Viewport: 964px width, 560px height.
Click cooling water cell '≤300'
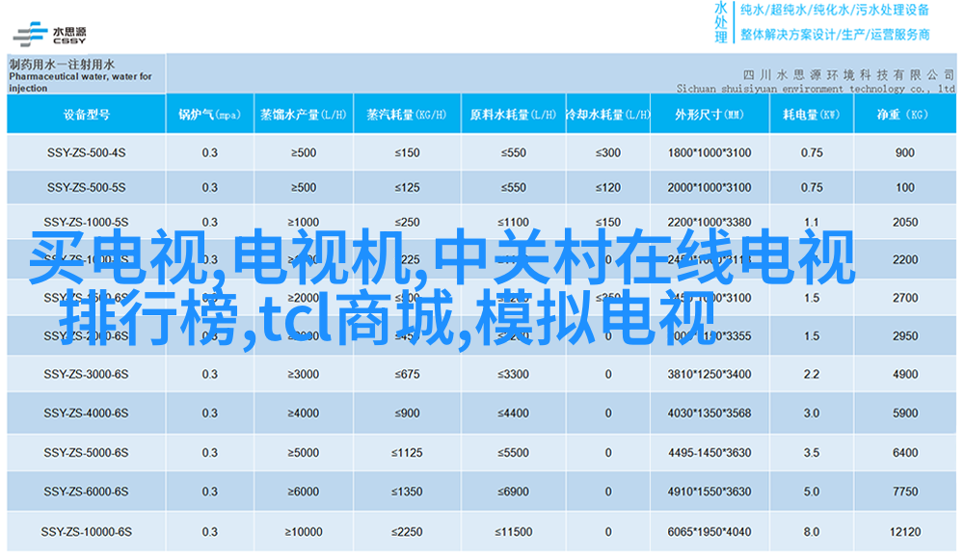click(x=607, y=152)
